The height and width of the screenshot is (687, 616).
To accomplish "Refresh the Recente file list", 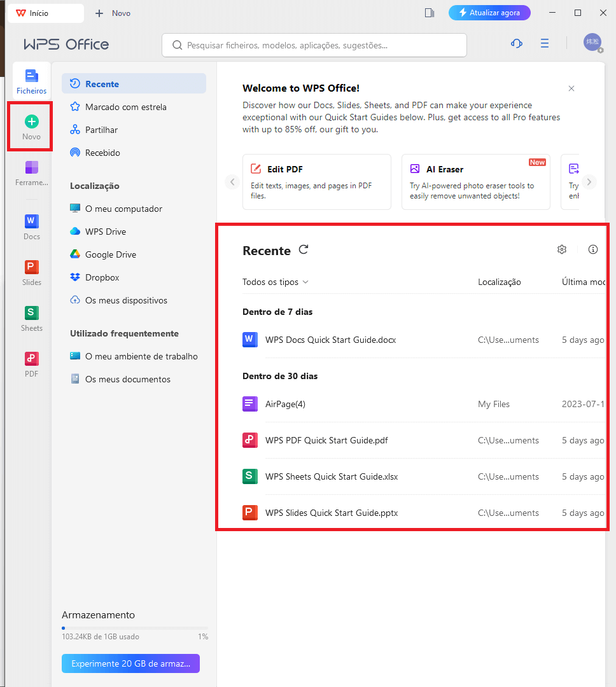I will coord(304,250).
